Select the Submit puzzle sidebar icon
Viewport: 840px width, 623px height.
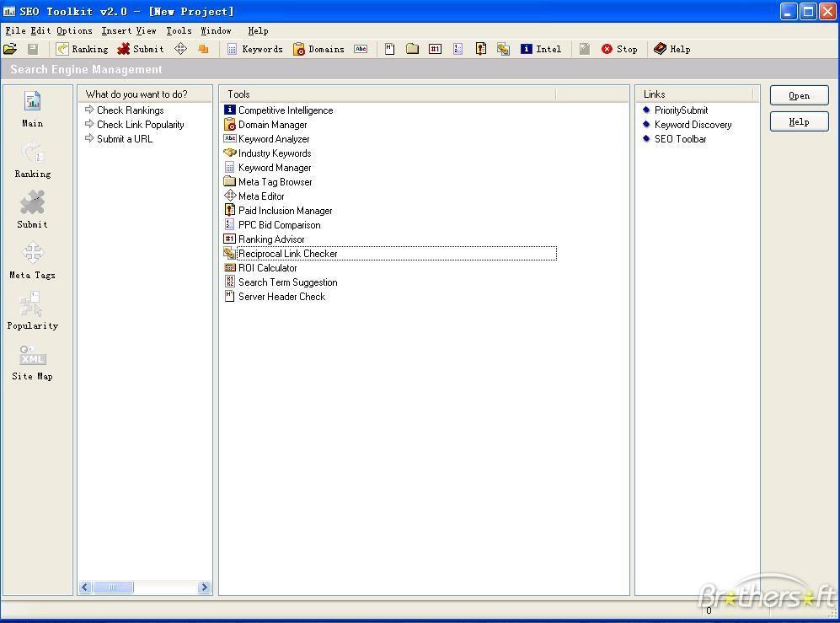click(33, 210)
